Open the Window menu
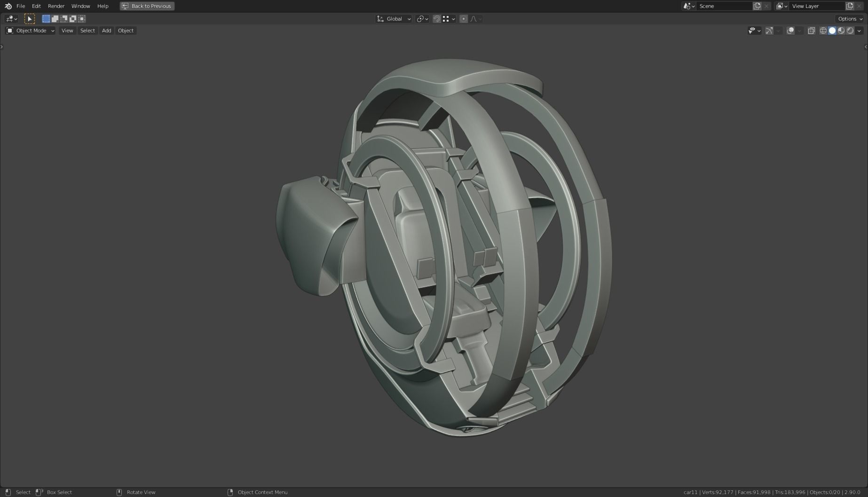This screenshot has height=497, width=868. [80, 6]
